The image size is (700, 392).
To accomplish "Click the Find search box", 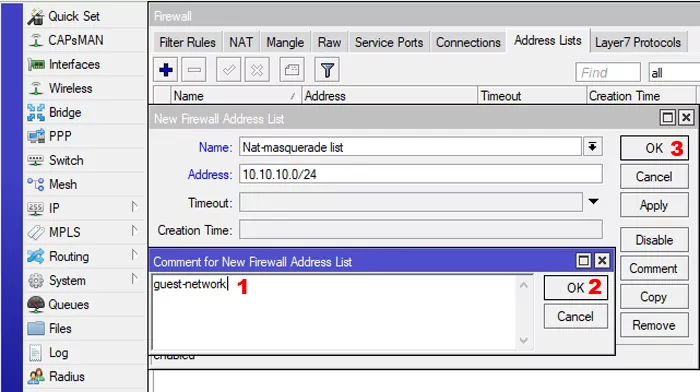I will 608,73.
